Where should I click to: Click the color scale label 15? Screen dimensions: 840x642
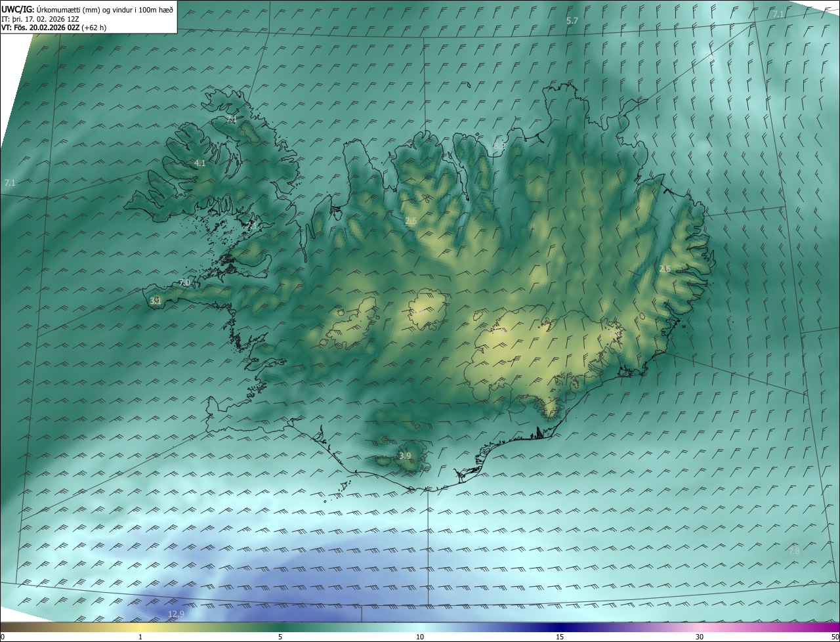pos(560,637)
